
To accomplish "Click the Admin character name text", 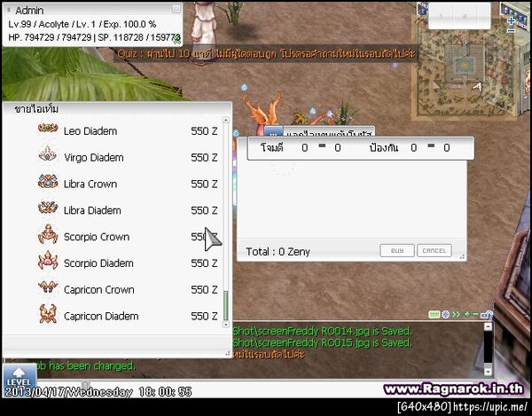I will [x=29, y=10].
